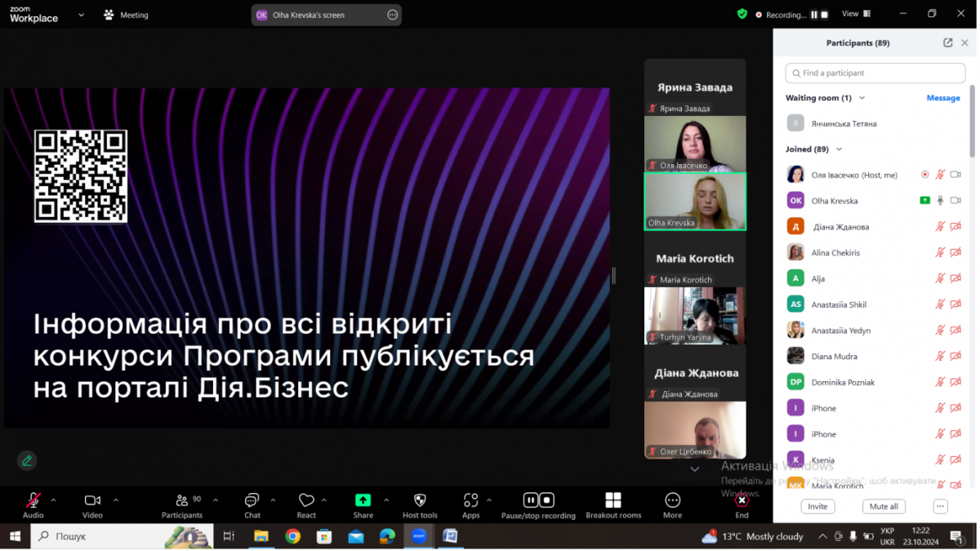Stop recording using the top-bar indicator
Screen dimensions: 980x551
[x=824, y=15]
